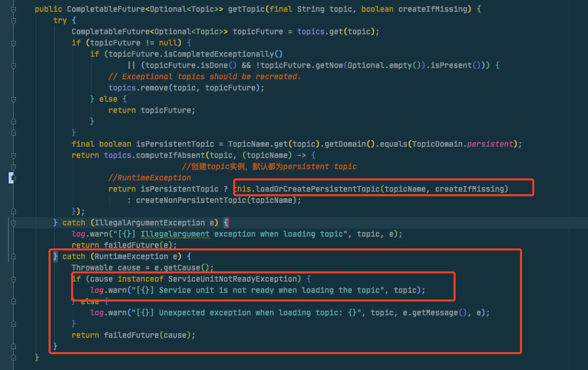Screen dimensions: 588x370
Task: Collapse the getTopic method fold marker
Action: coord(14,9)
